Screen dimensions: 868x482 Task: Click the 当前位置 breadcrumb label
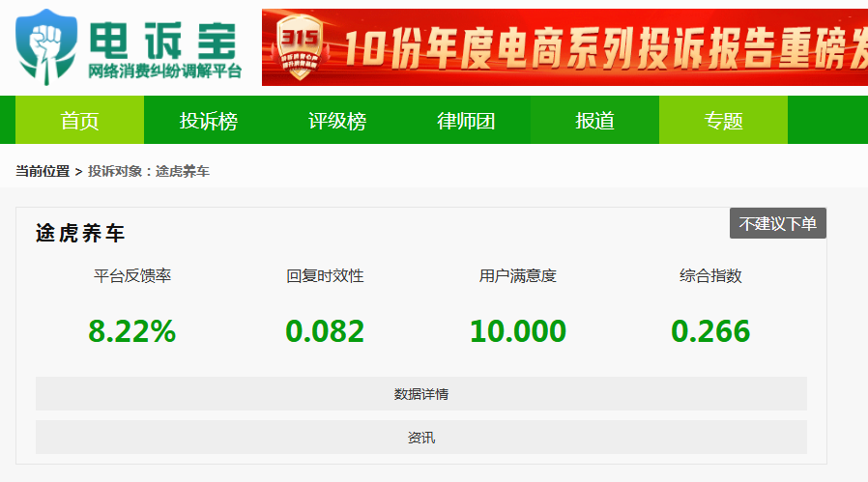(x=43, y=171)
